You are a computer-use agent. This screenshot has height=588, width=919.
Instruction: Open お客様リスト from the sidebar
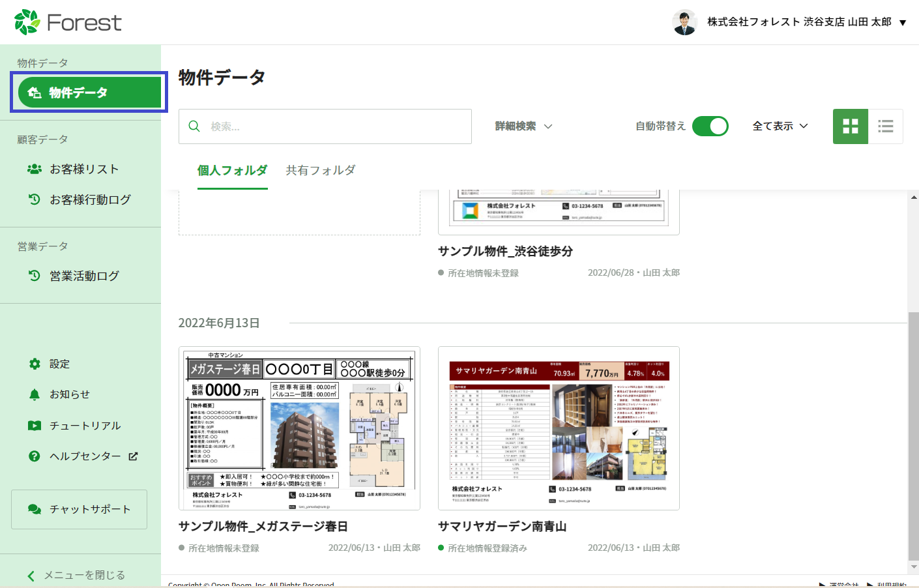pos(83,169)
